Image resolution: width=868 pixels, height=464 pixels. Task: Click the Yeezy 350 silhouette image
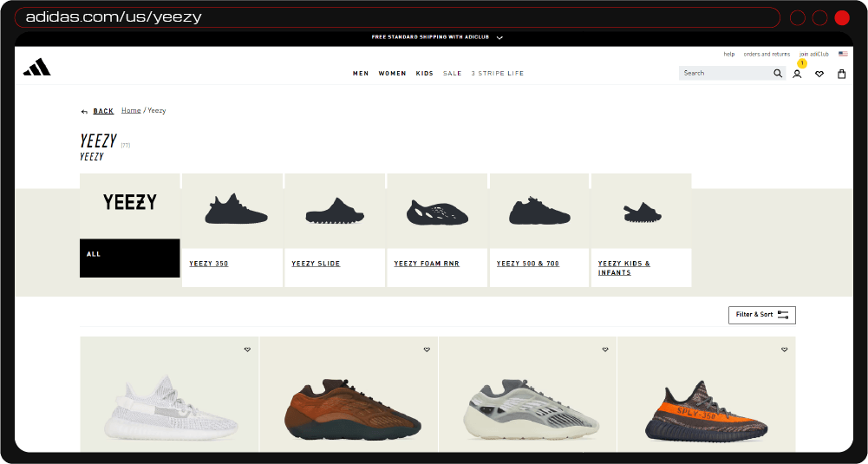(237, 209)
